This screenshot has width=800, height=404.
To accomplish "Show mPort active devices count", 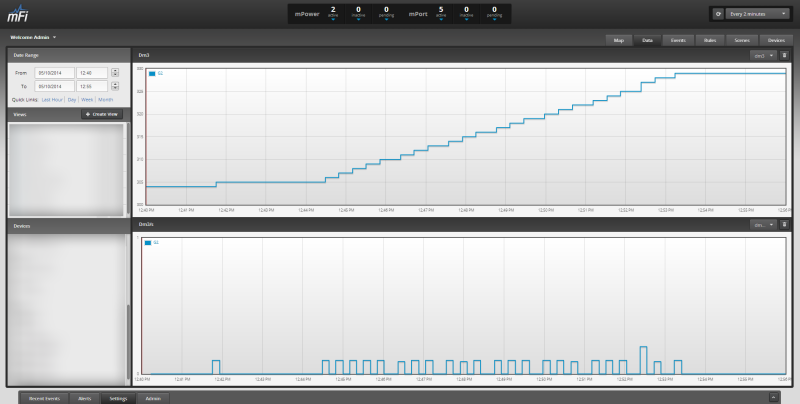I will tap(440, 12).
